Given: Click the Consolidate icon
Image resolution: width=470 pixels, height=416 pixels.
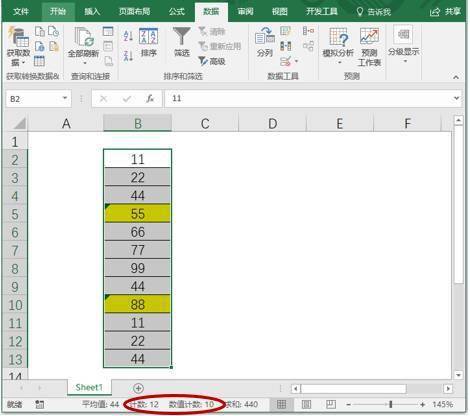Looking at the screenshot, I should pos(308,31).
